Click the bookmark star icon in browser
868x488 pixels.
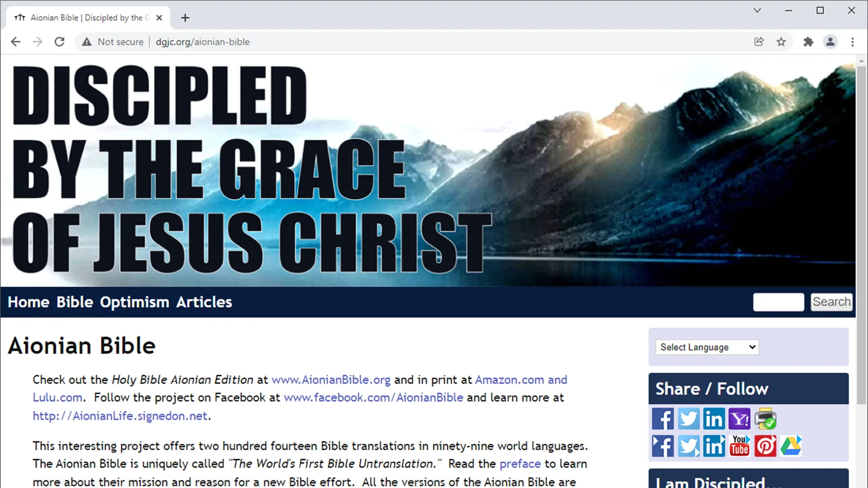[x=781, y=42]
